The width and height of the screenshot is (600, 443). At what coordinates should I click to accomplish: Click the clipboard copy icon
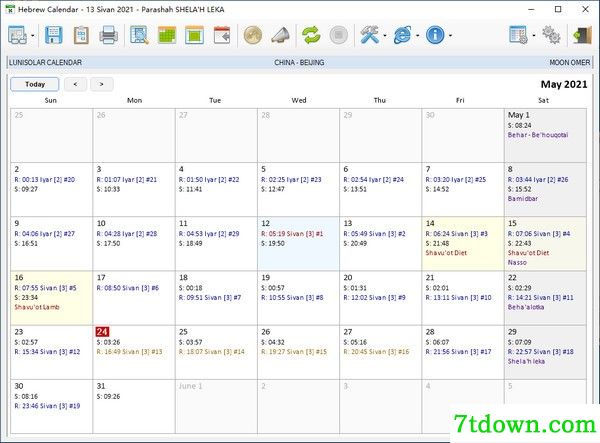(81, 35)
